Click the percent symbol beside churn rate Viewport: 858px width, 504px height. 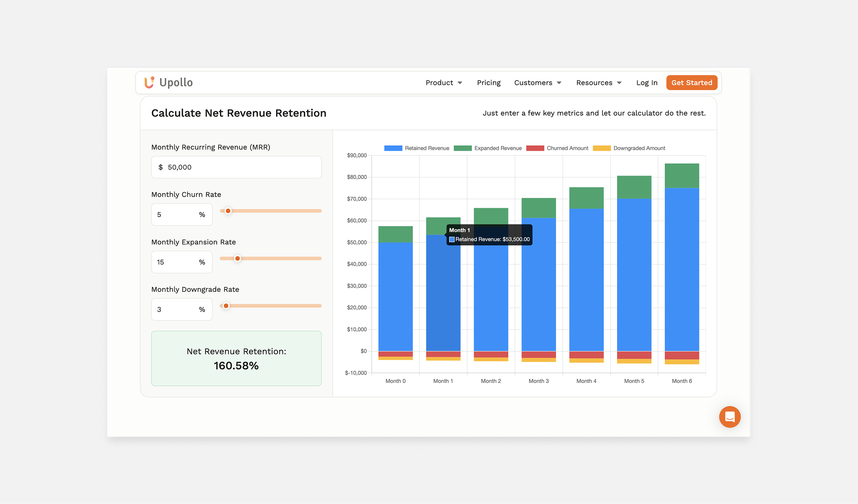click(202, 214)
